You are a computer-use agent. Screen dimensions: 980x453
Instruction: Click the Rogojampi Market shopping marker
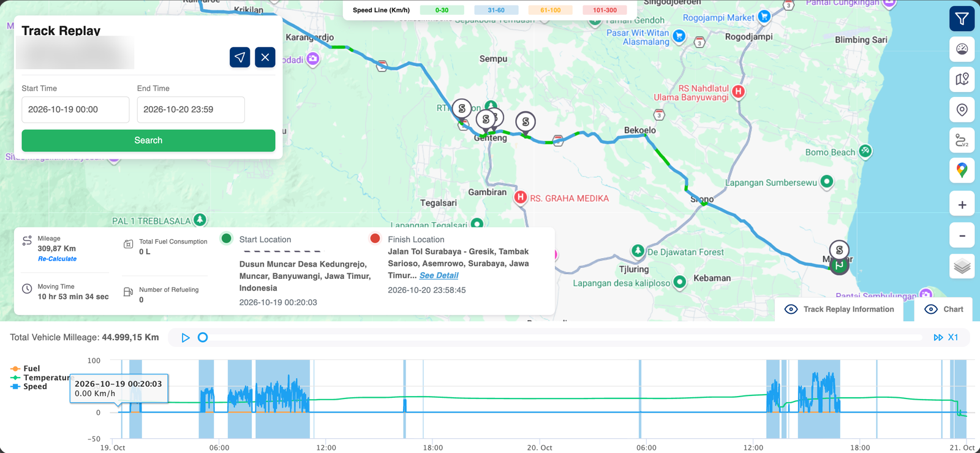764,17
